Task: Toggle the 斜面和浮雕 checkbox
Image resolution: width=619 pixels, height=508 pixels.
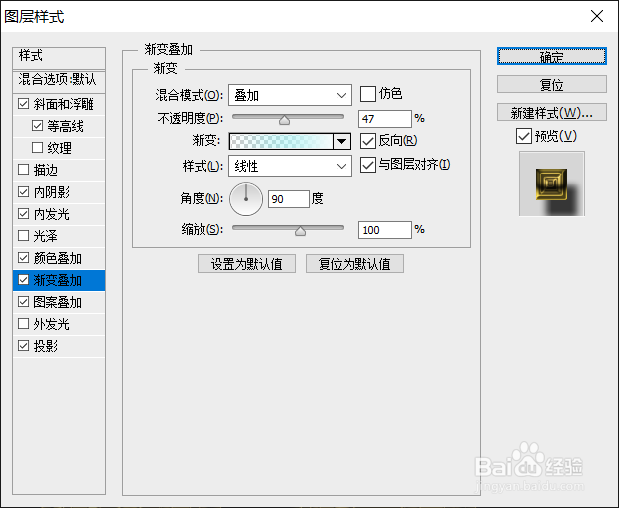Action: [x=23, y=104]
